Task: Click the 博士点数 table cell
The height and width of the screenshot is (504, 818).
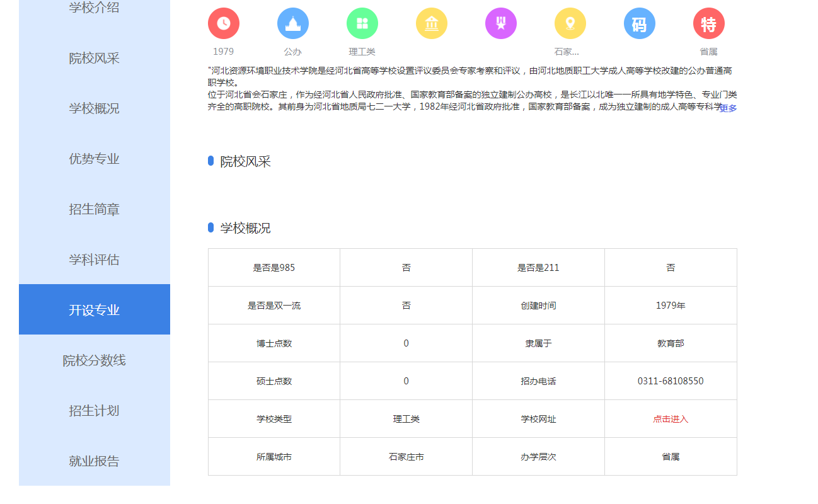Action: coord(274,343)
